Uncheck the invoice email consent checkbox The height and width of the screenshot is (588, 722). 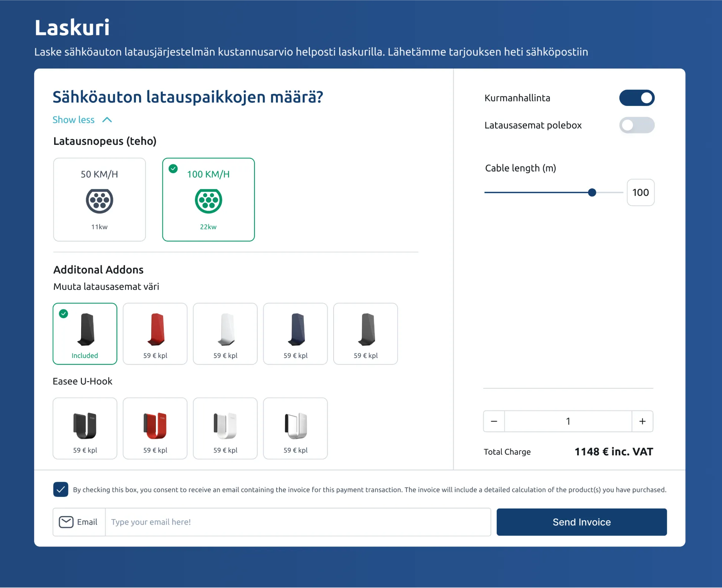pos(61,489)
